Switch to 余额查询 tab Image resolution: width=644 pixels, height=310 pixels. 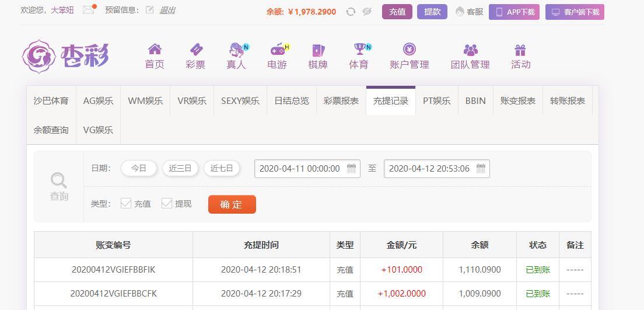pos(51,130)
